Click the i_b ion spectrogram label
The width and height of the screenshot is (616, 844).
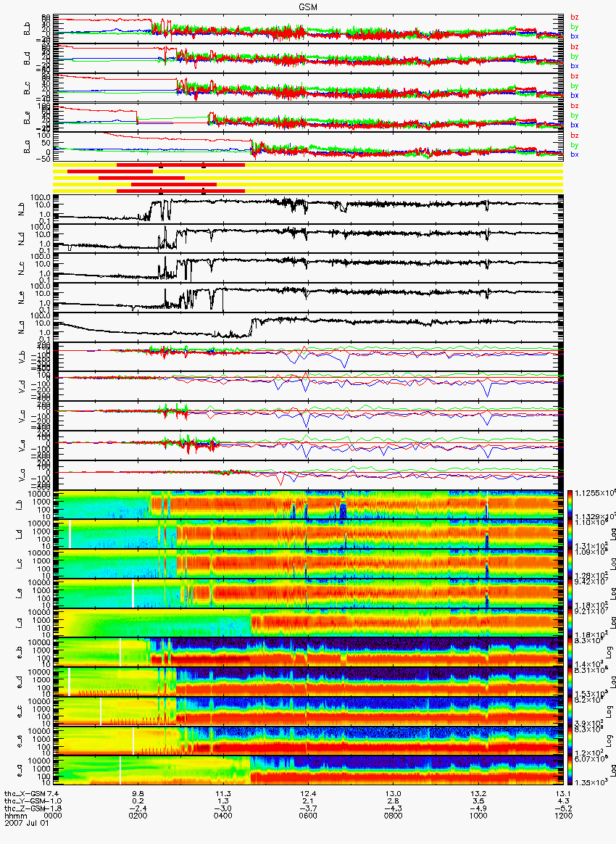pyautogui.click(x=19, y=505)
